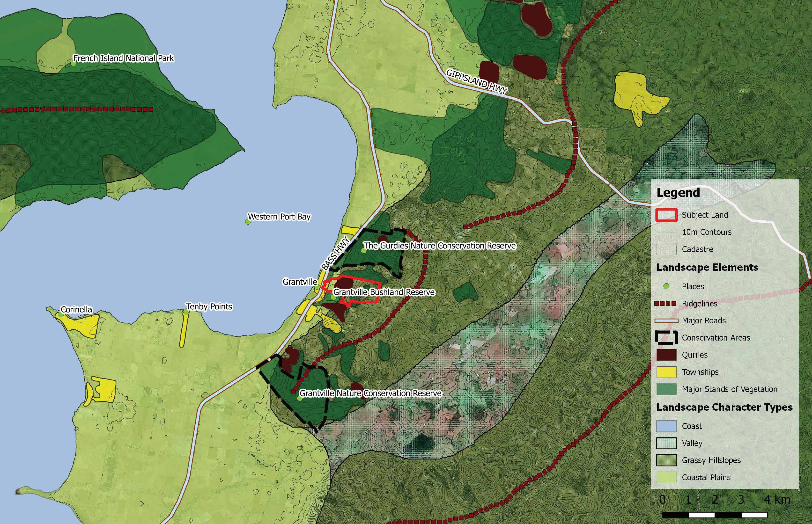The height and width of the screenshot is (524, 812).
Task: Click the Qurries dark red legend swatch
Action: 666,355
